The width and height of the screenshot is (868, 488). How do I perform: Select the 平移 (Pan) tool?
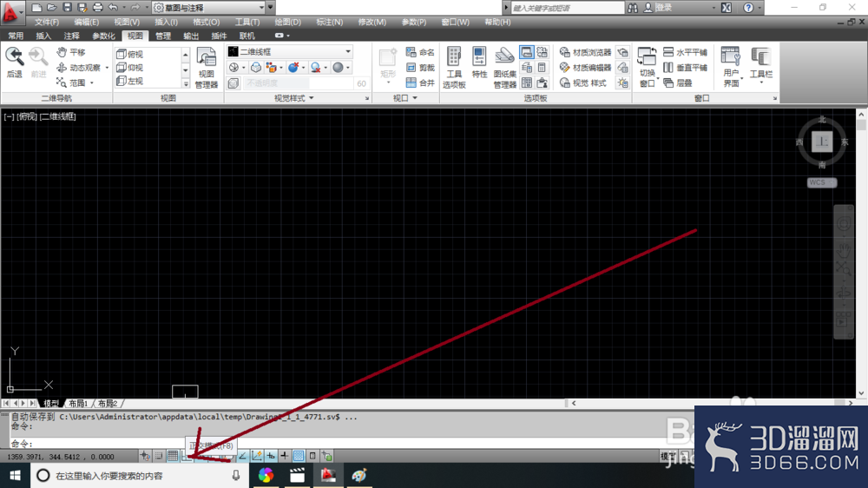[71, 52]
